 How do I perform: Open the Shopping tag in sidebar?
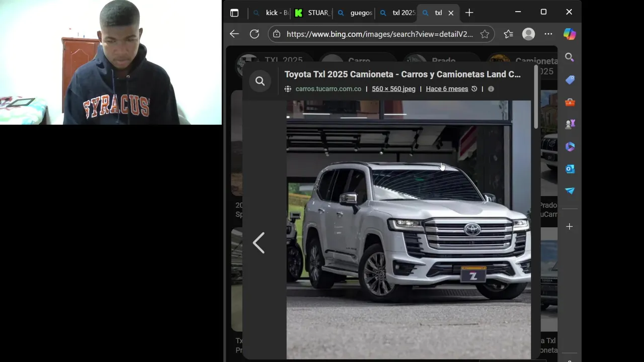coord(570,80)
